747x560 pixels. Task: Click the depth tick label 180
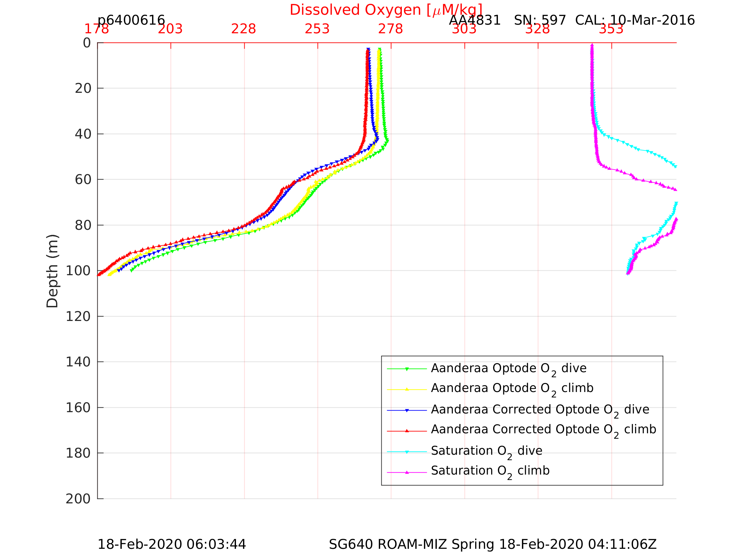point(78,453)
